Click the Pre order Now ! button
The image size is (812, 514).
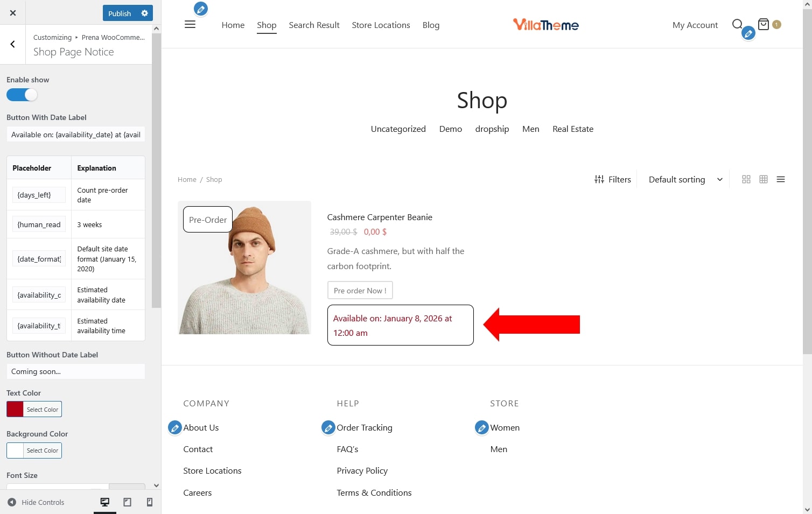360,291
